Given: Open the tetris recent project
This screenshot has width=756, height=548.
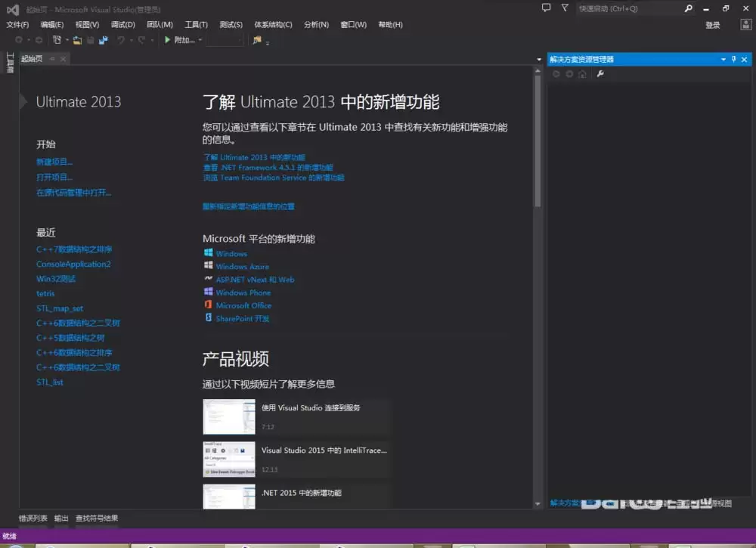Looking at the screenshot, I should click(x=45, y=293).
